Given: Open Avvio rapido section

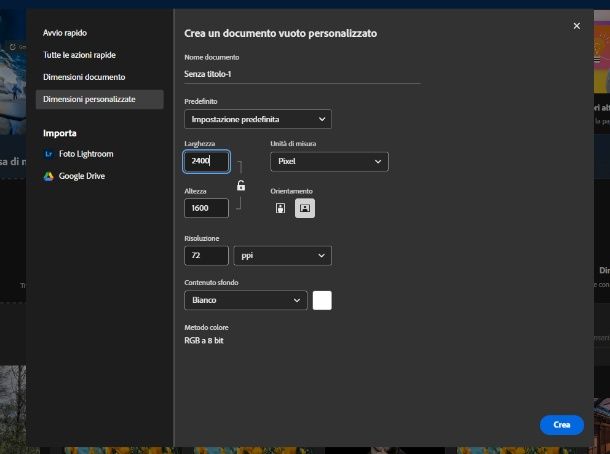Looking at the screenshot, I should (65, 33).
